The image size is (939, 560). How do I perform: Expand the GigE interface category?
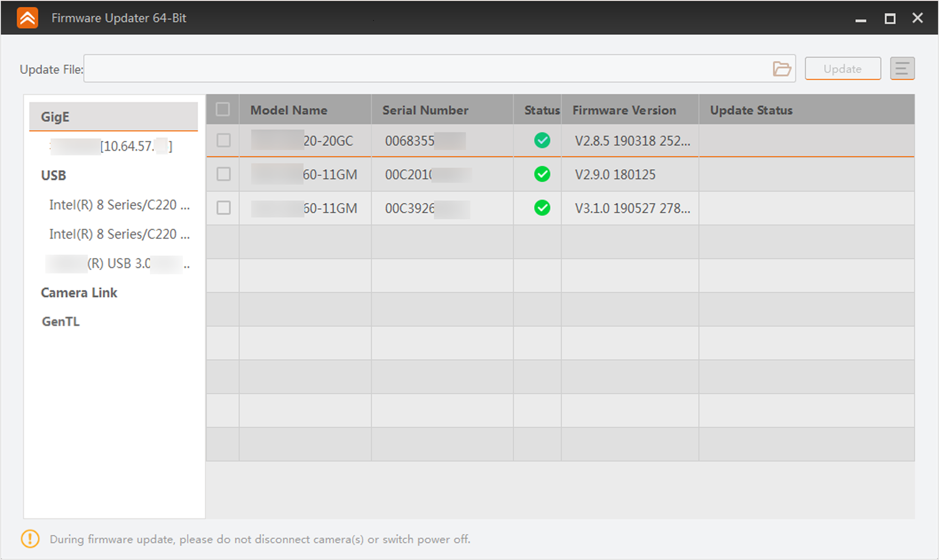pyautogui.click(x=55, y=117)
